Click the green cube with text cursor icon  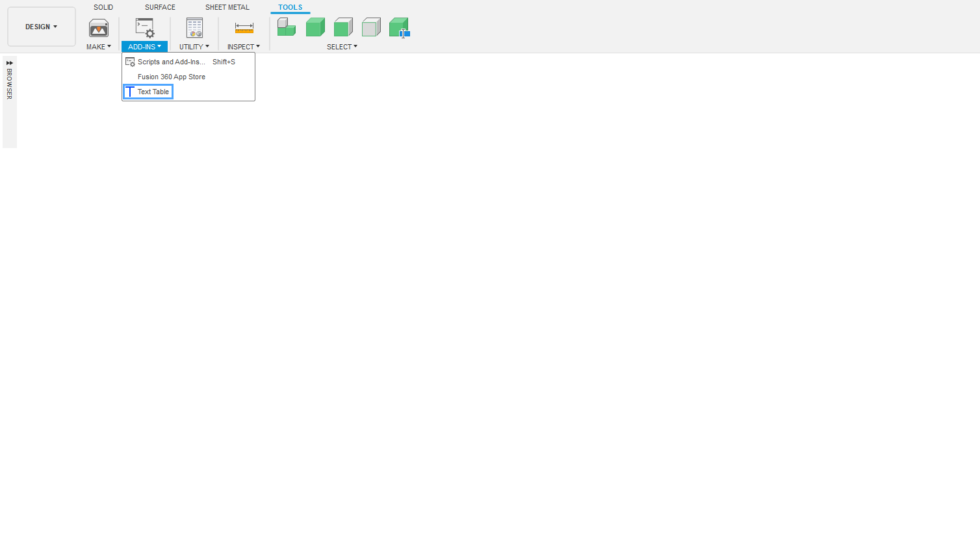coord(399,27)
